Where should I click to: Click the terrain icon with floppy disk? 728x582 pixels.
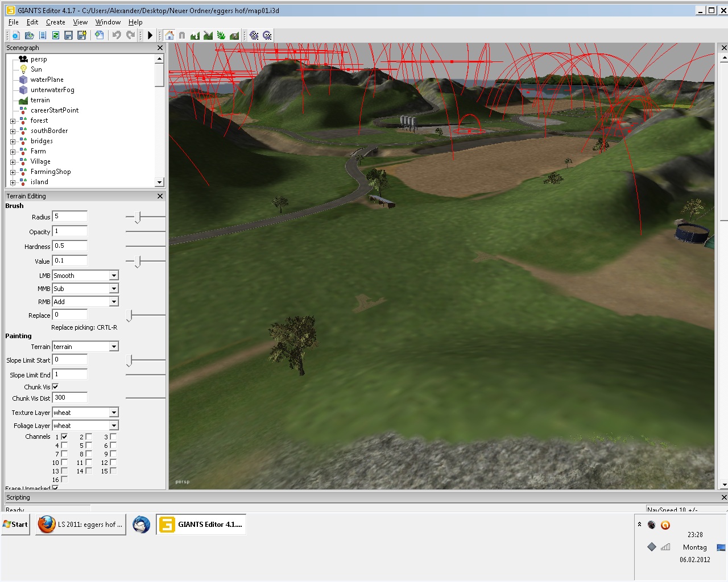pyautogui.click(x=234, y=35)
